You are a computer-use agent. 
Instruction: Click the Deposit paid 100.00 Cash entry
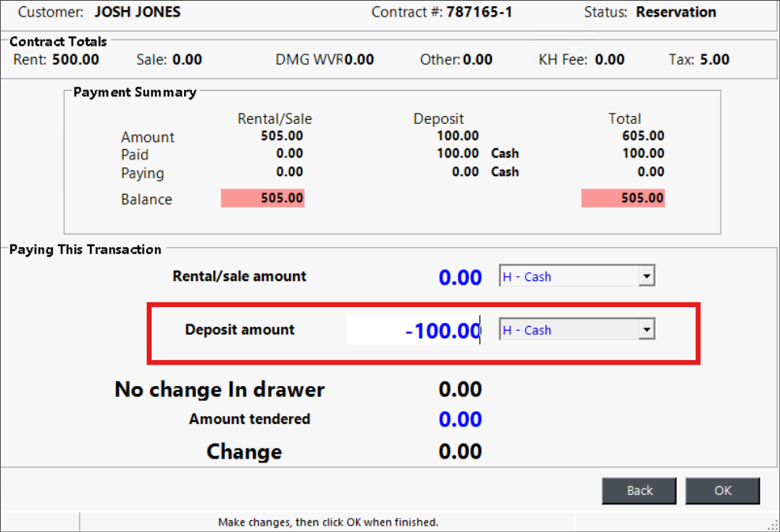[x=477, y=154]
